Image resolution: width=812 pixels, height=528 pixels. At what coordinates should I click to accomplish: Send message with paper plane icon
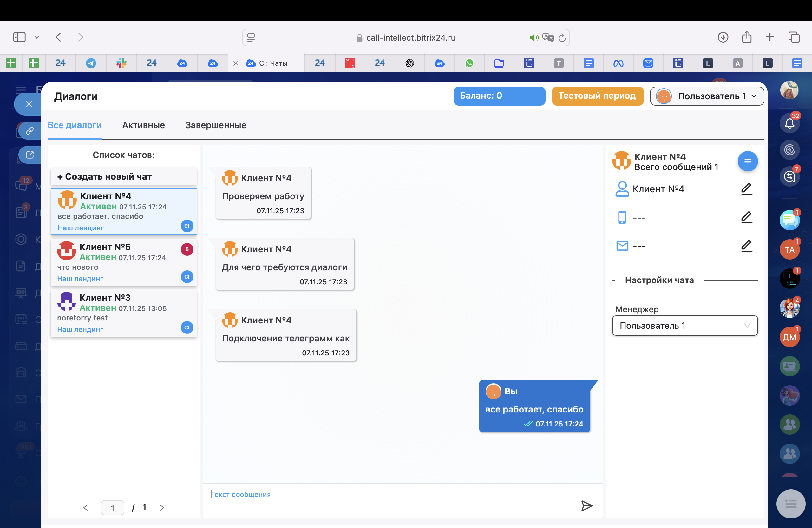(x=586, y=505)
